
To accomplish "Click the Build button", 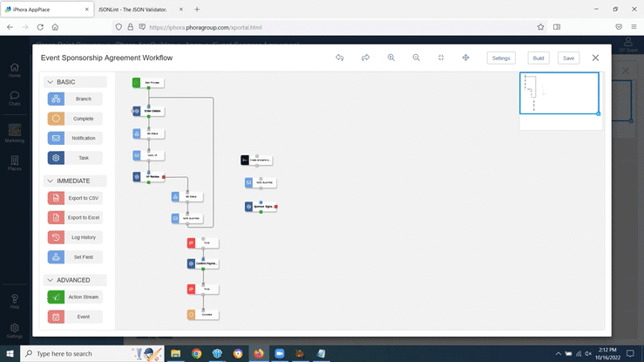I will pos(539,58).
